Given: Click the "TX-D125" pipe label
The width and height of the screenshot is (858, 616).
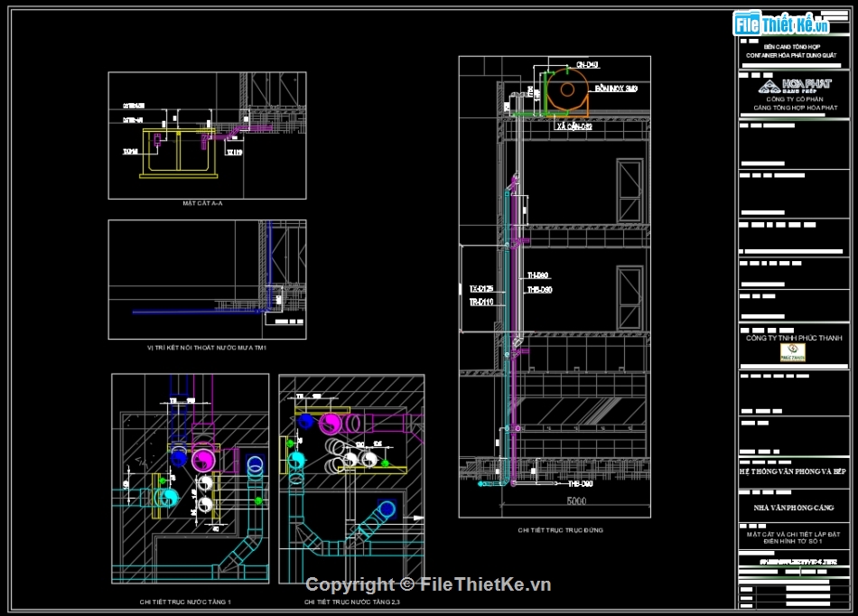Looking at the screenshot, I should point(480,289).
